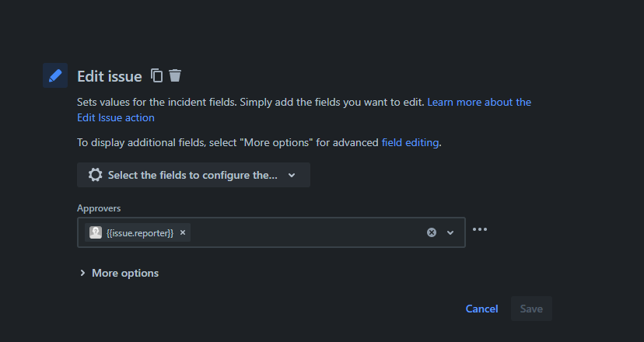Click the Save button
Viewport: 644px width, 342px height.
(531, 309)
